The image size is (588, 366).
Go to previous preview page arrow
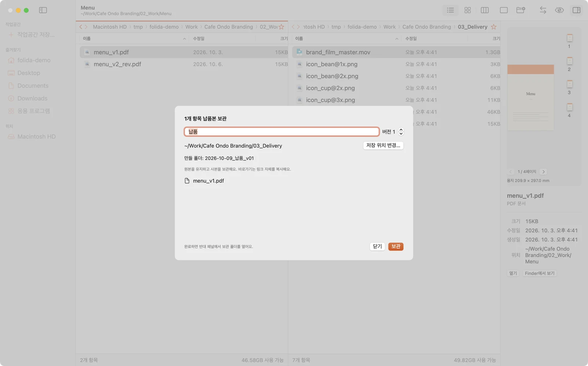[510, 172]
